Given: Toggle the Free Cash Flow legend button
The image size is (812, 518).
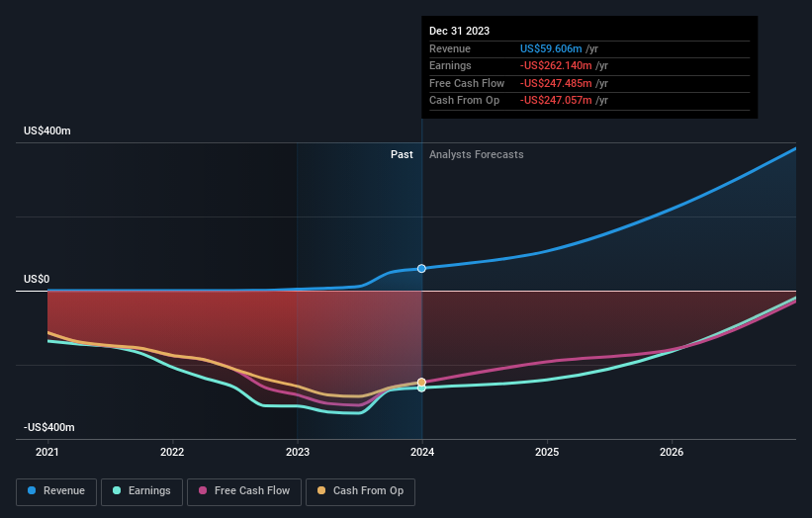Looking at the screenshot, I should point(244,491).
